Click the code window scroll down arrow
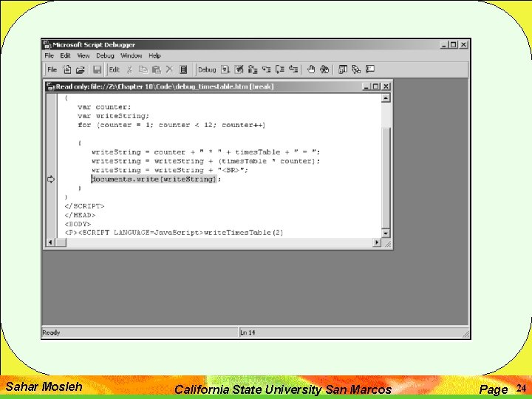The width and height of the screenshot is (532, 399). pyautogui.click(x=386, y=233)
